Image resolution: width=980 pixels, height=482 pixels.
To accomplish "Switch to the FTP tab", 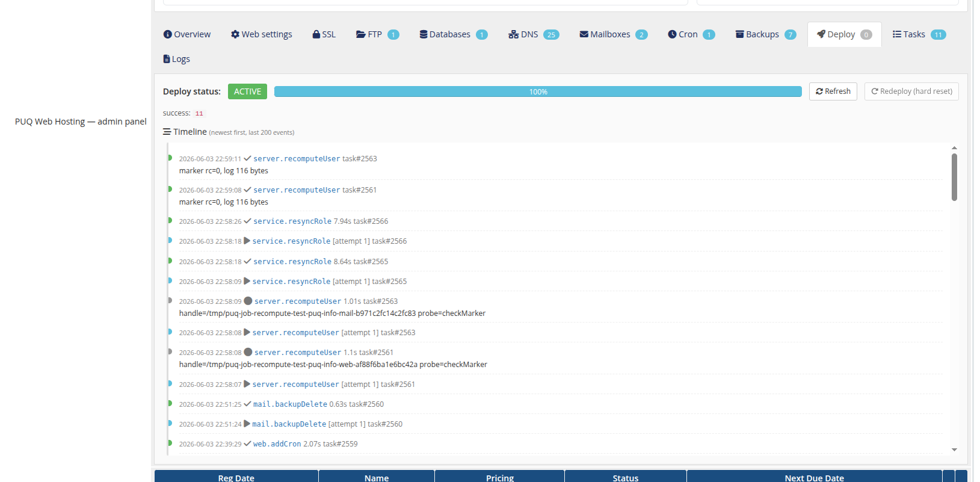I will click(x=377, y=34).
